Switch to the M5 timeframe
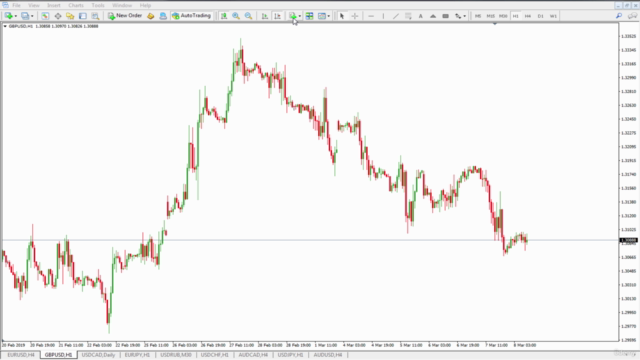Screen dimensions: 640x360 tap(478, 16)
